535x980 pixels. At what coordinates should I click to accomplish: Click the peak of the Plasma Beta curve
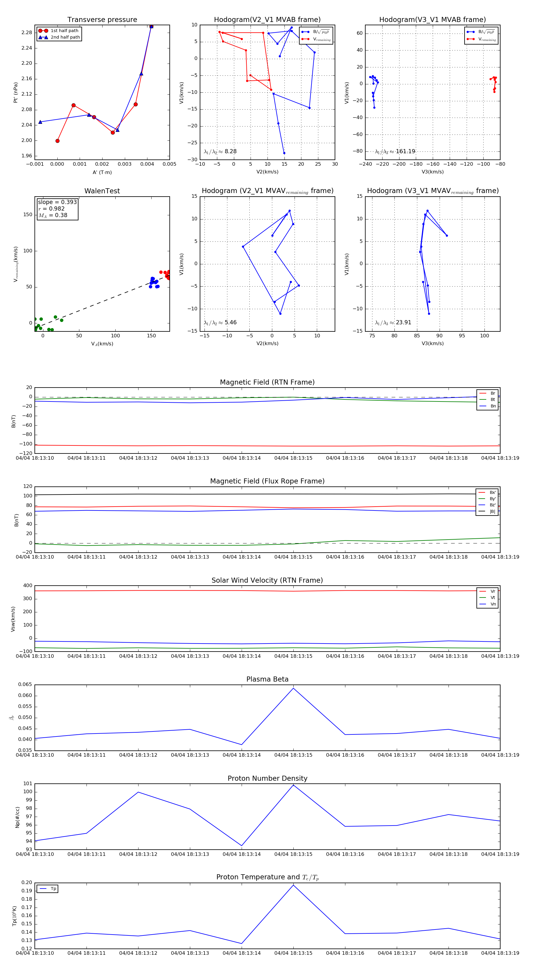point(293,688)
